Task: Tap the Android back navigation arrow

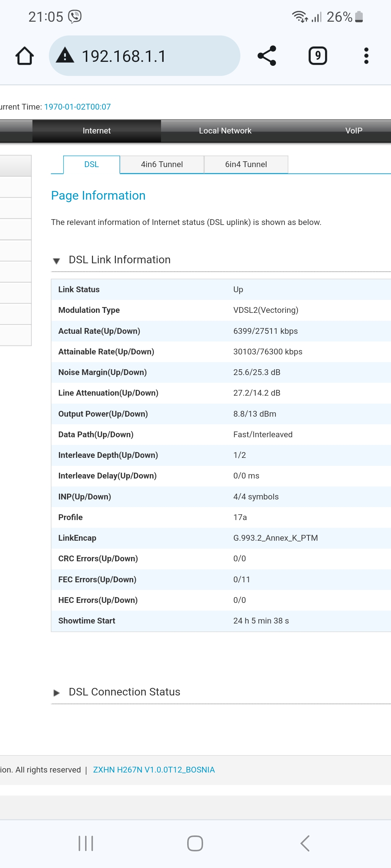Action: (305, 843)
